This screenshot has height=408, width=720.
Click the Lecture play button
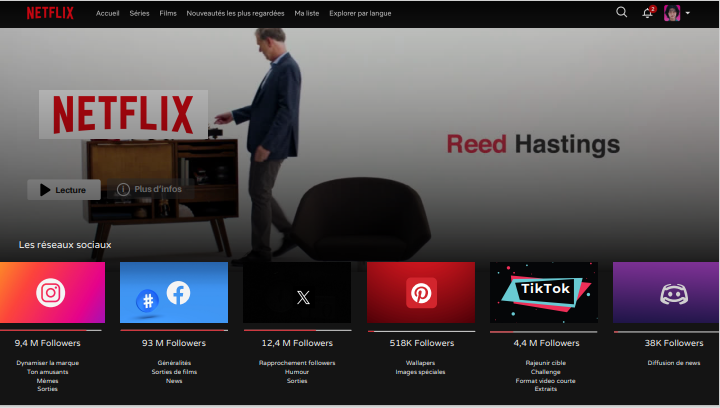pos(64,190)
